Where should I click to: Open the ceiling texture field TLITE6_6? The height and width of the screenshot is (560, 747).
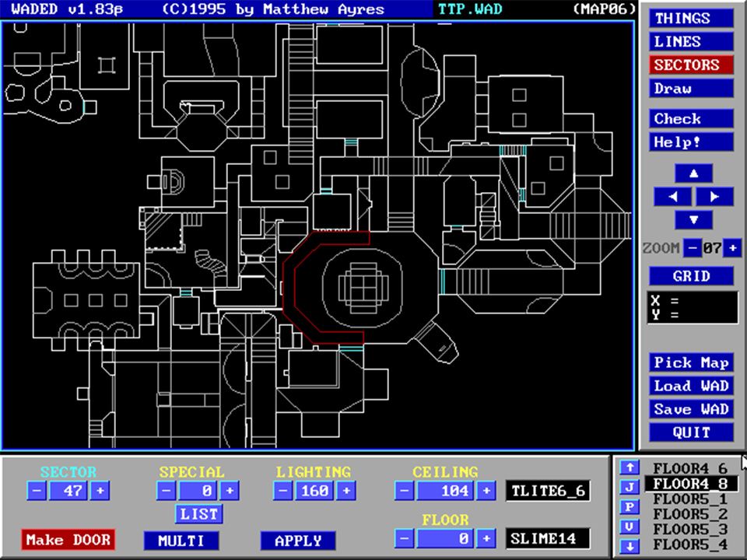point(548,491)
